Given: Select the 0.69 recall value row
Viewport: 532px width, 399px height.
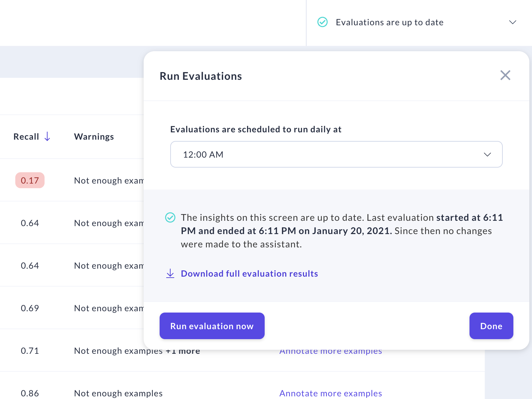Looking at the screenshot, I should pos(30,308).
